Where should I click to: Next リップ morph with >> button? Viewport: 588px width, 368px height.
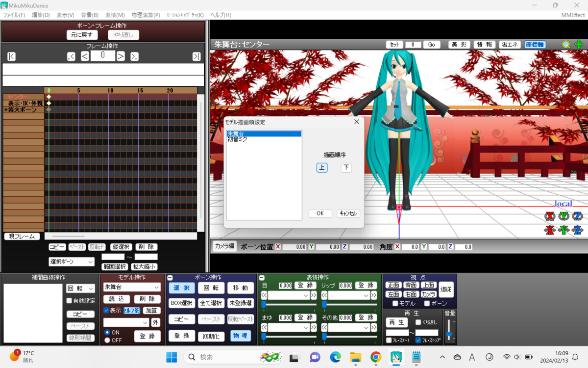[x=374, y=295]
